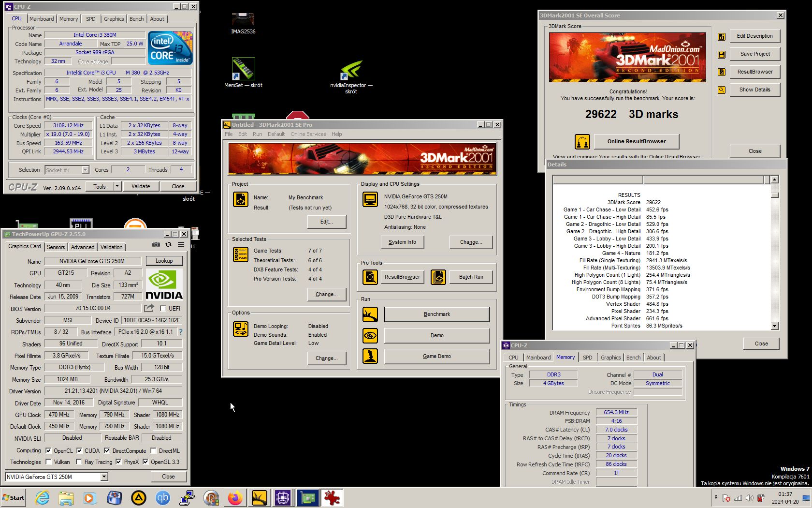Click the Bus Interface question mark icon
812x508 pixels.
point(181,332)
